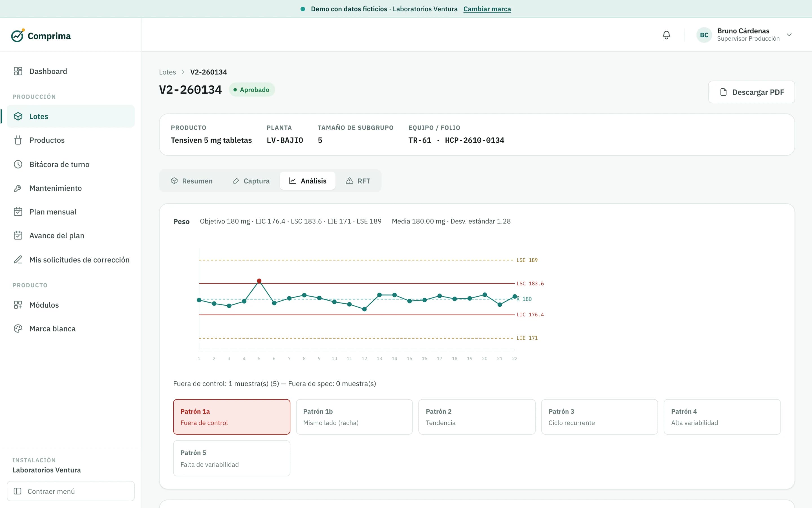Follow the Cambiar marca link
Image resolution: width=812 pixels, height=508 pixels.
click(x=487, y=9)
